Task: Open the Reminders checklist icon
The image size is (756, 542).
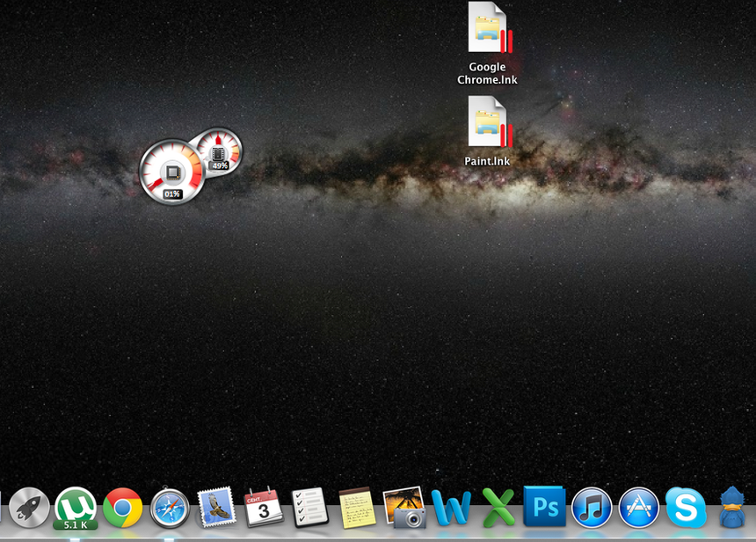Action: click(x=309, y=508)
